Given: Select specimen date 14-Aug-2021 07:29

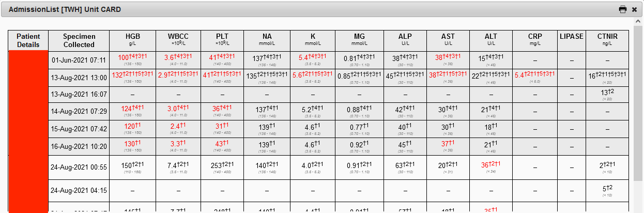Looking at the screenshot, I should [79, 111].
